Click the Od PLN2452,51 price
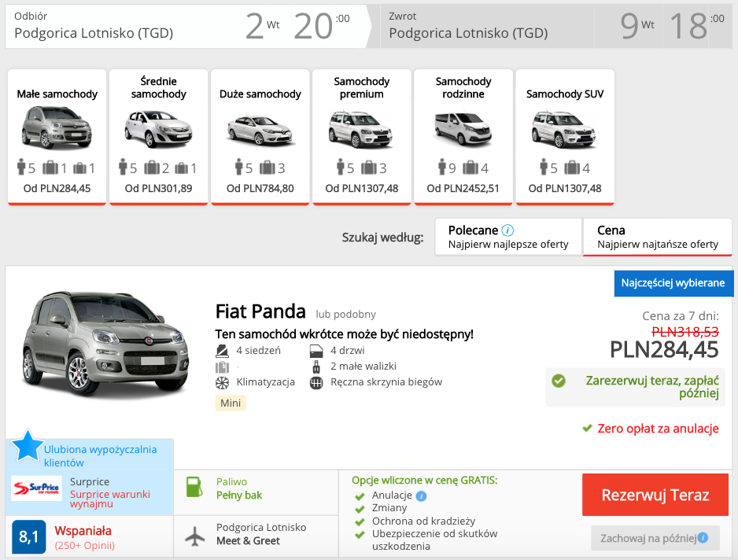Image resolution: width=738 pixels, height=560 pixels. point(463,188)
